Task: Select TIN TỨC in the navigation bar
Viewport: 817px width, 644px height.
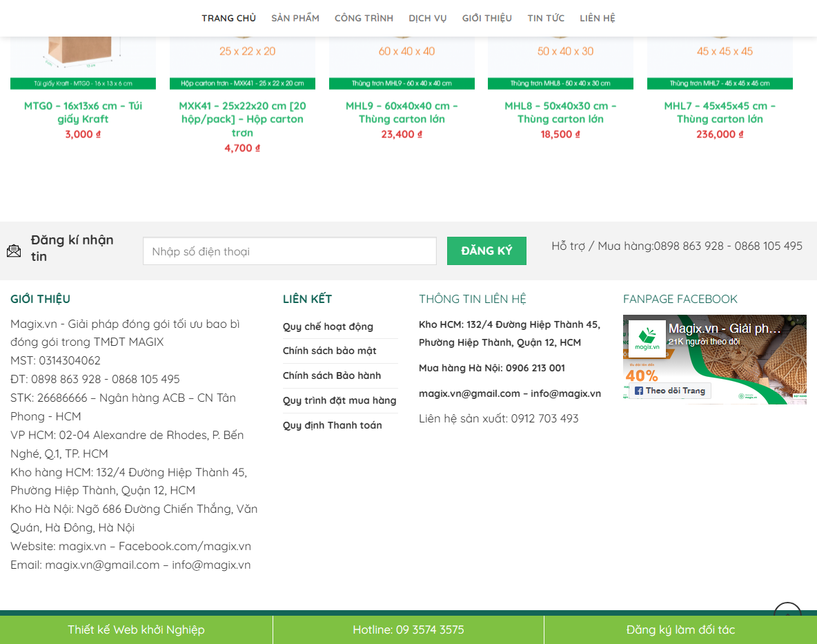Action: 546,18
